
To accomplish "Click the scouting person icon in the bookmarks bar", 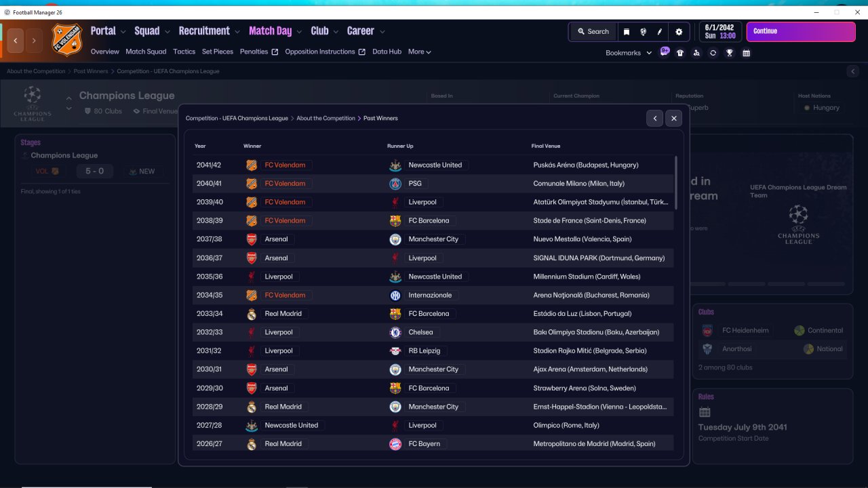I will [696, 53].
